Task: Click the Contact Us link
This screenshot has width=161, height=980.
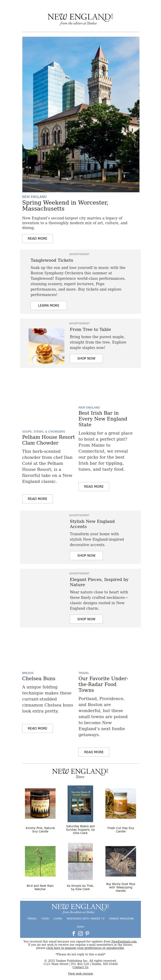Action: click(80, 967)
